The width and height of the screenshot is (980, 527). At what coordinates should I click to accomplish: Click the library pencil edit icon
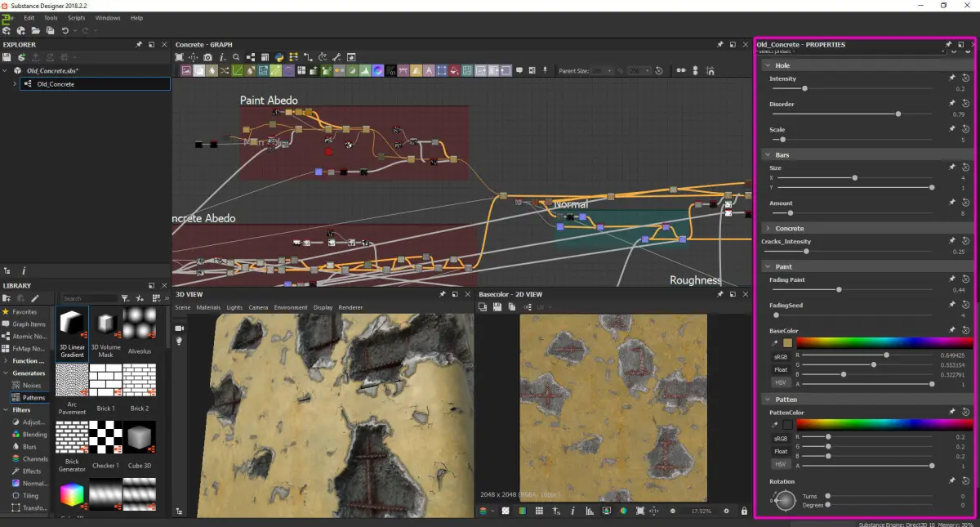tap(35, 298)
